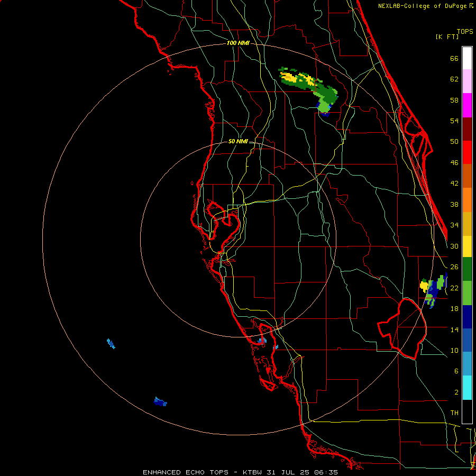Select the magenta legend color block

(x=467, y=105)
